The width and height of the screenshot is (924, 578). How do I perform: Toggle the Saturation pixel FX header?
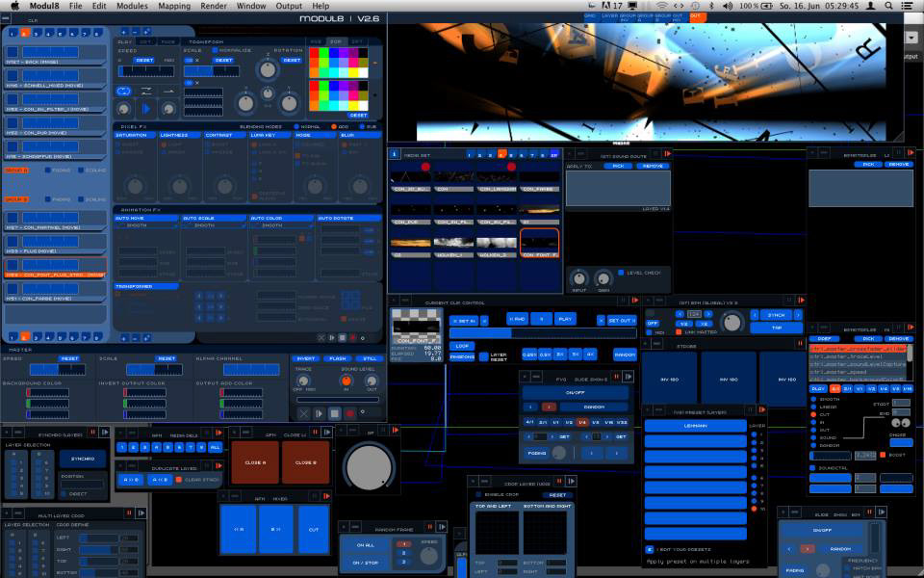135,135
